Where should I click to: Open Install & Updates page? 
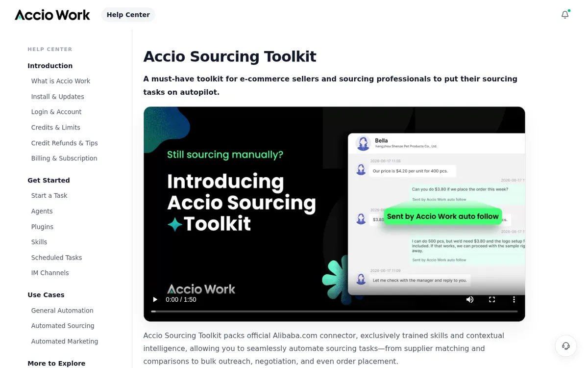(58, 97)
